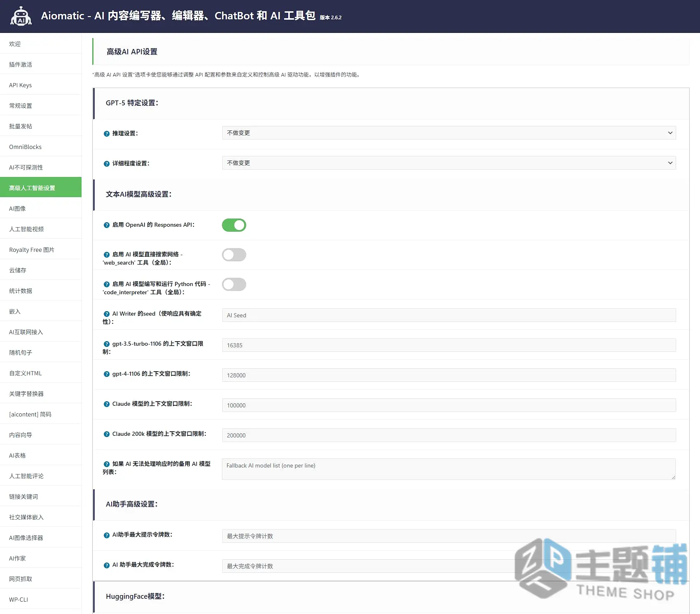Click the HuggingFace模型 section heading

[x=135, y=596]
